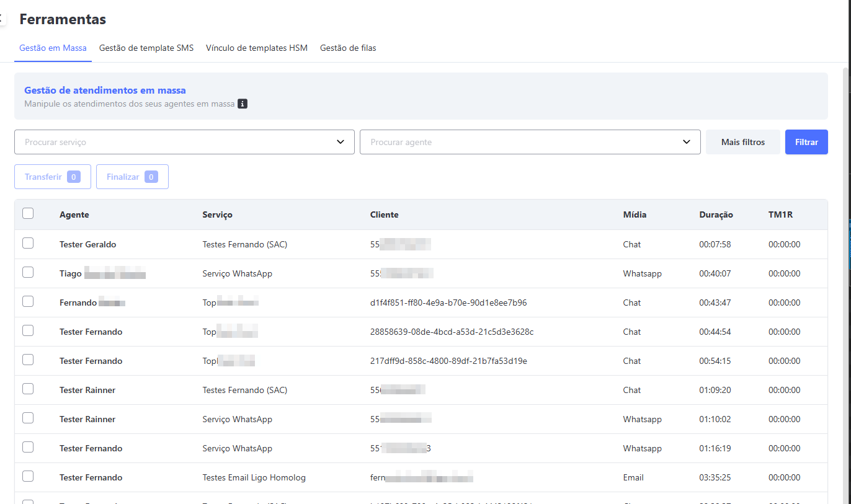
Task: Click the vertical scrollbar on the right
Action: pos(847,248)
